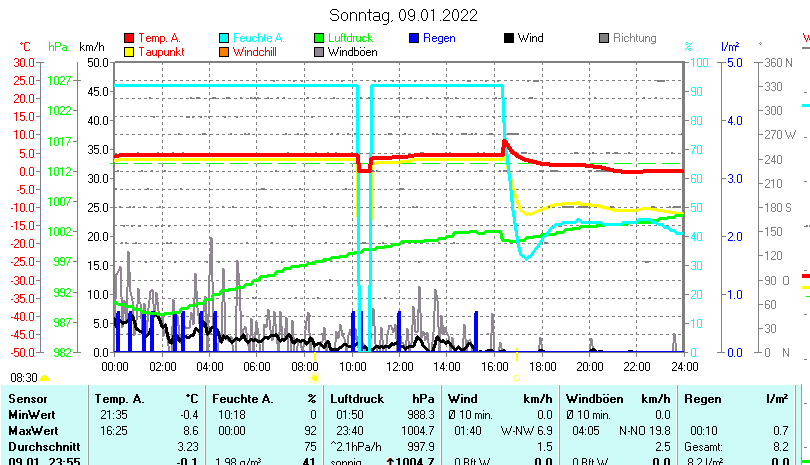810x465 pixels.
Task: Click the yellow sunrise marker beside 08:30
Action: click(x=44, y=378)
